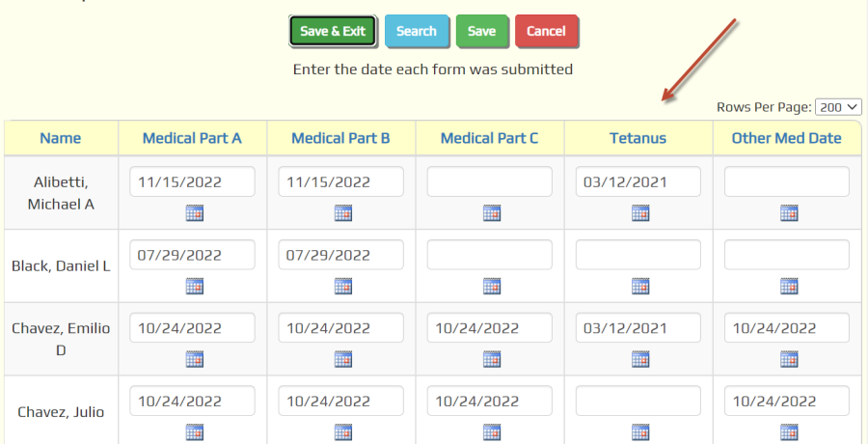
Task: Open calendar icon for Chavez Julio Medical Part A
Action: 194,432
